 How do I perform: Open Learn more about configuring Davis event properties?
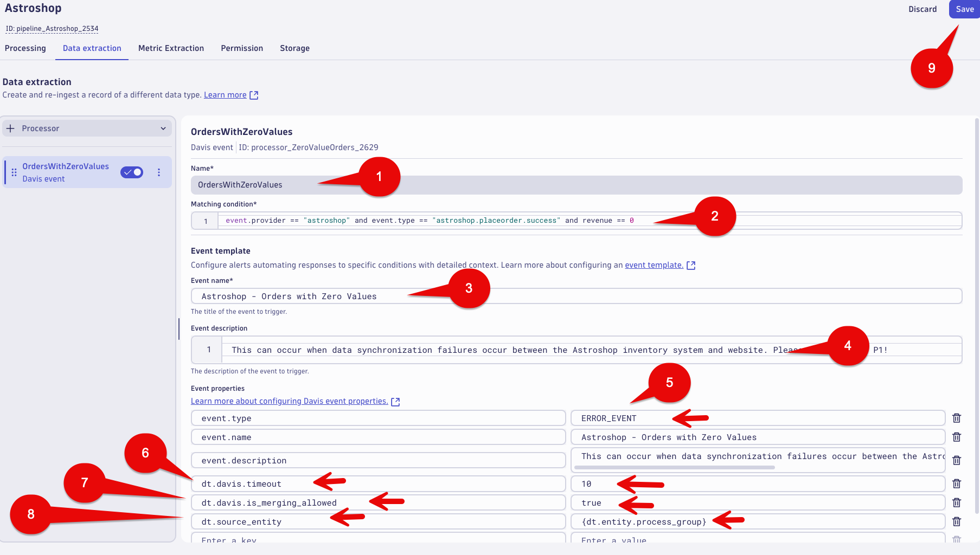pos(290,401)
